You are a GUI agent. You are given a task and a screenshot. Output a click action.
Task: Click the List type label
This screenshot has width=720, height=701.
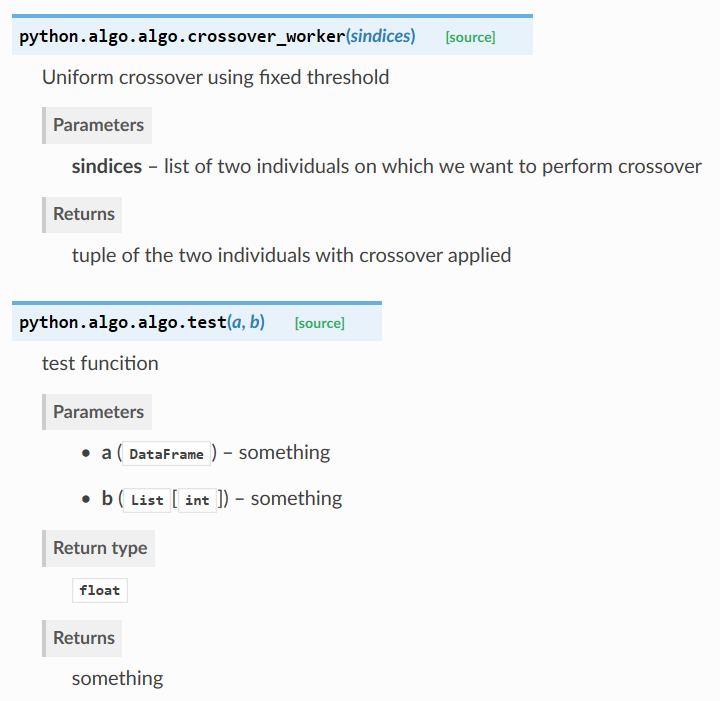point(147,500)
